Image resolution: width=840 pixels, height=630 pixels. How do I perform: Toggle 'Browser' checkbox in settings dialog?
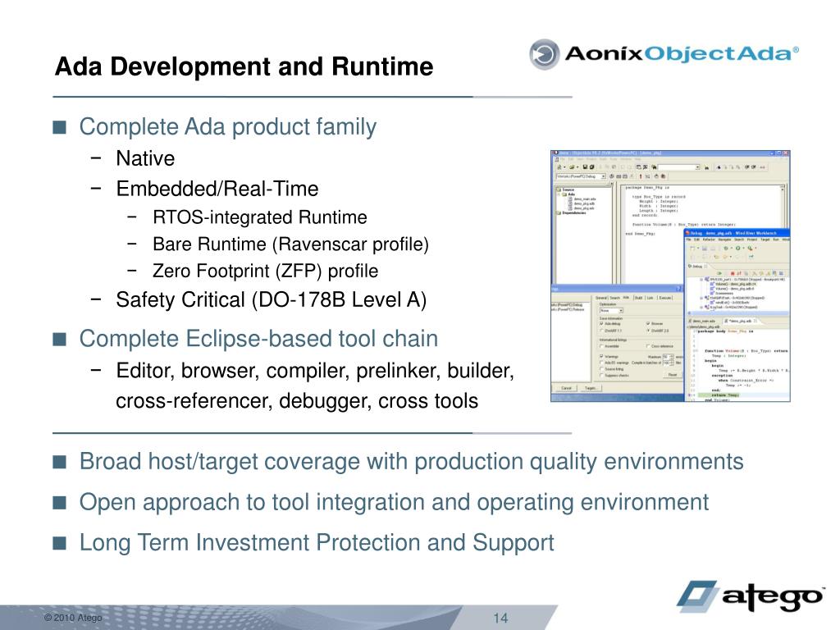[648, 323]
